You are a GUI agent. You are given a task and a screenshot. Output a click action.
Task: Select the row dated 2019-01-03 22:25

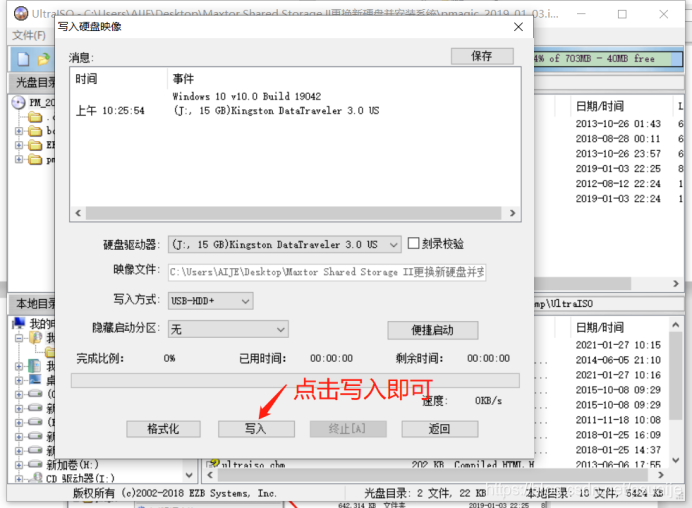(x=618, y=169)
